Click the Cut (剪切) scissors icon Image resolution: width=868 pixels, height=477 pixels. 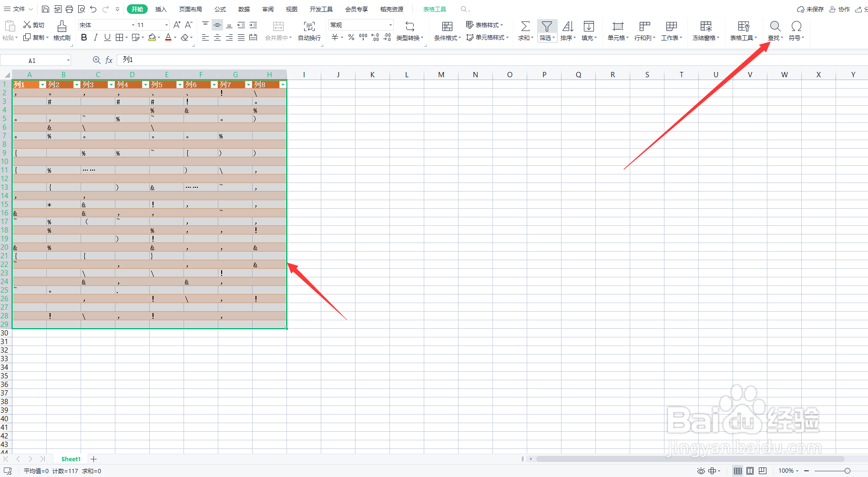[27, 25]
